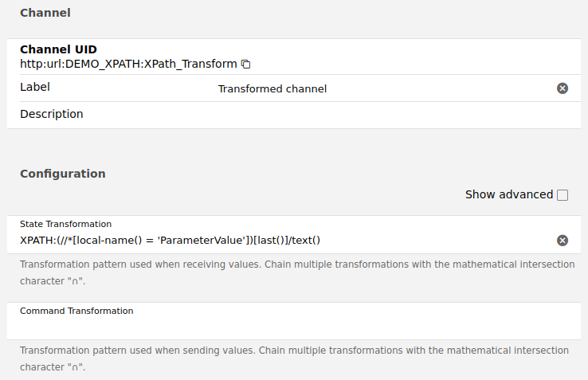
Task: Click the "Configuration" section heading
Action: coord(63,174)
